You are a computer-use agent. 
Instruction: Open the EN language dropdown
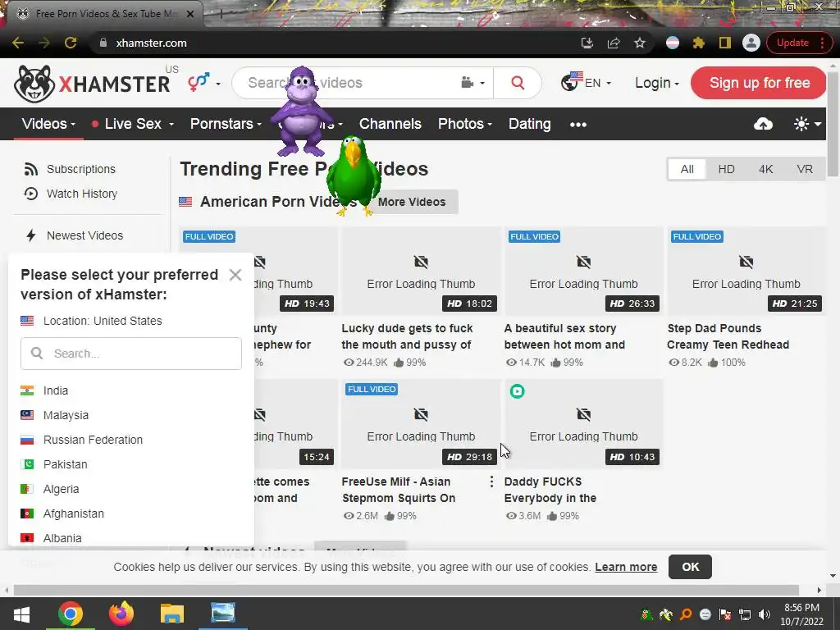click(586, 83)
